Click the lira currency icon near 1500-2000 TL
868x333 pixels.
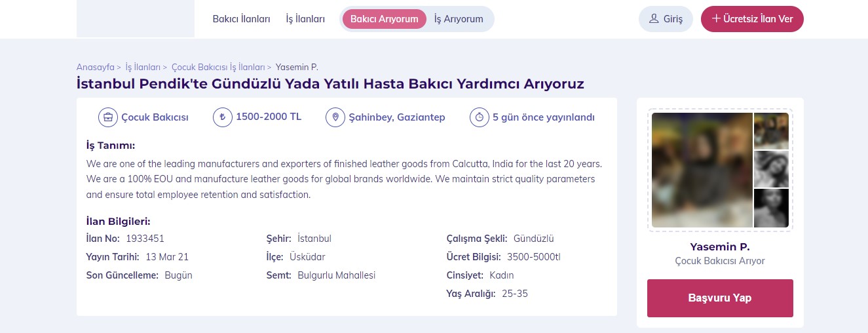point(223,117)
